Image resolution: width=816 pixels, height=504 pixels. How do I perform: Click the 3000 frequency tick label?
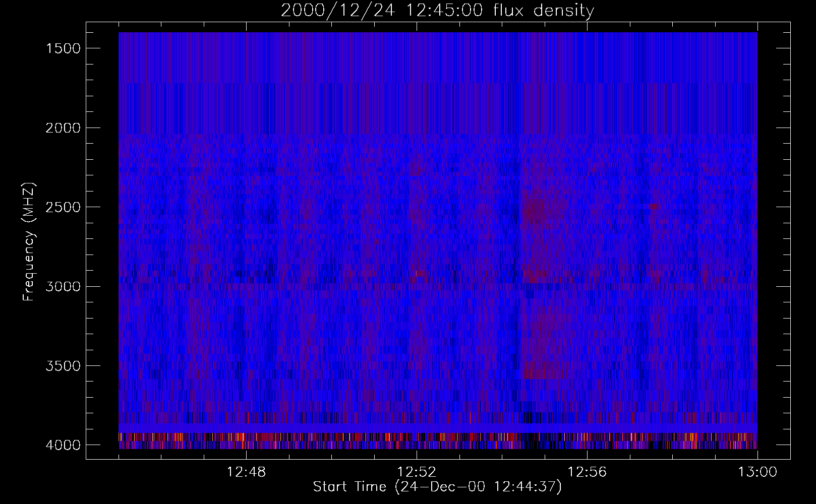(x=63, y=286)
